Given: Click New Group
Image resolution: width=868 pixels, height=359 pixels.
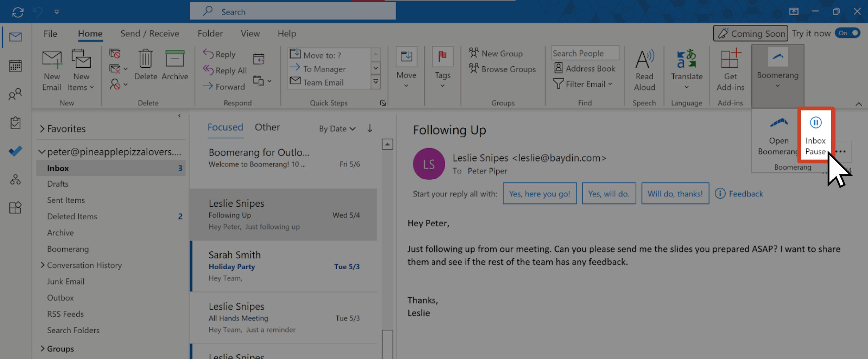Looking at the screenshot, I should tap(495, 53).
